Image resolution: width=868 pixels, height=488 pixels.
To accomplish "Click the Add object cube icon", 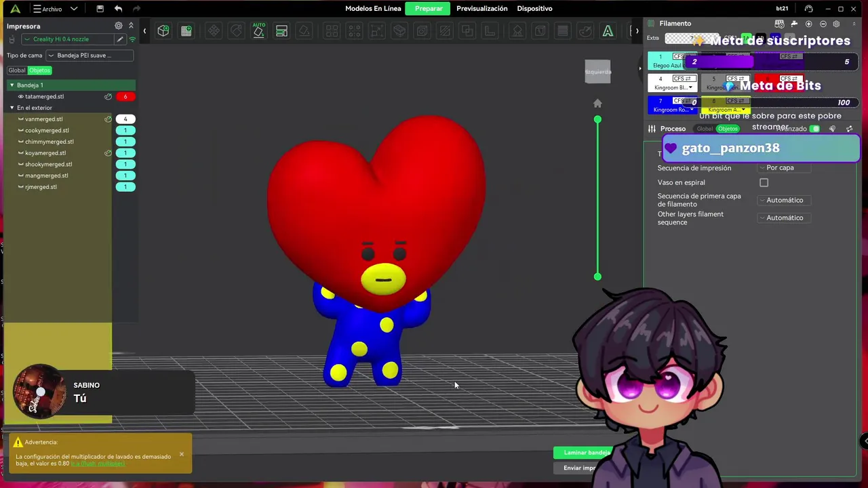I will tap(163, 30).
